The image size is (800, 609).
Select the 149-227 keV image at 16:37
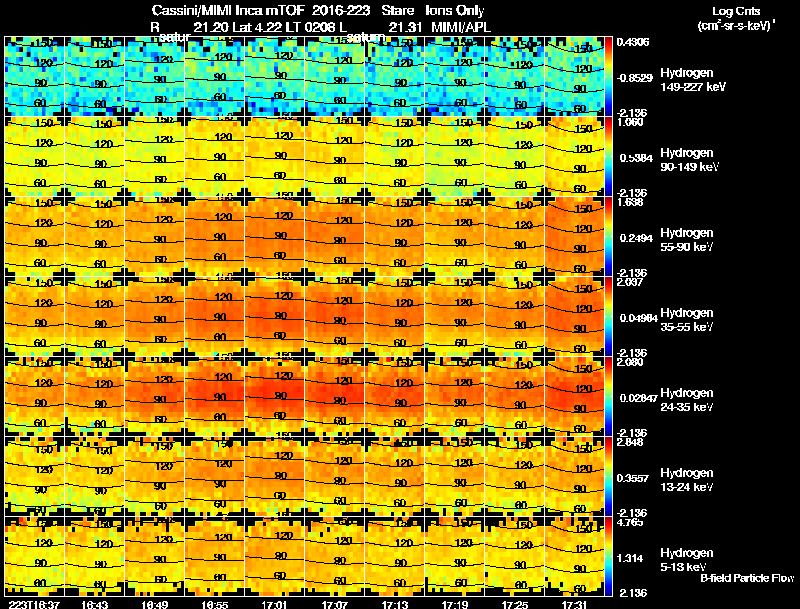[35, 76]
